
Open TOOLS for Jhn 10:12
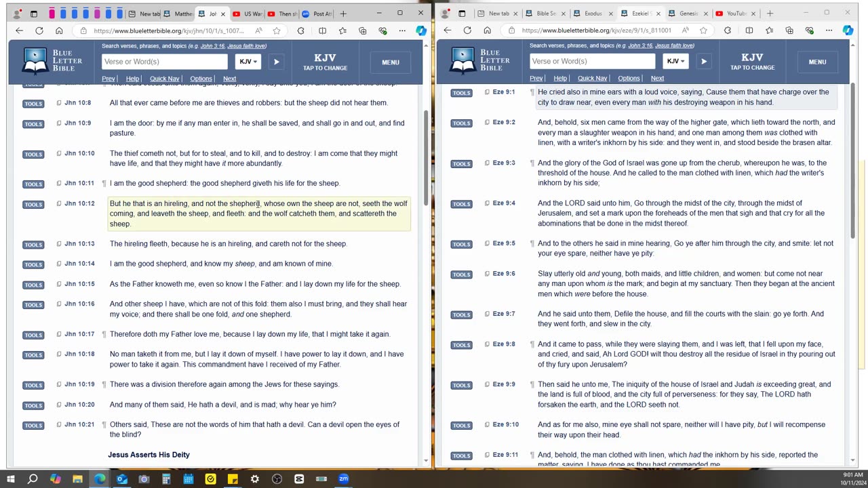[33, 205]
